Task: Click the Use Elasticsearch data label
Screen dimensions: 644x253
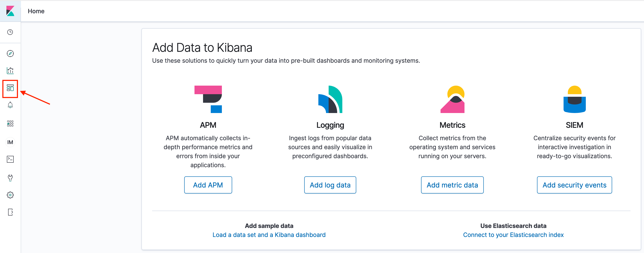Action: coord(513,226)
